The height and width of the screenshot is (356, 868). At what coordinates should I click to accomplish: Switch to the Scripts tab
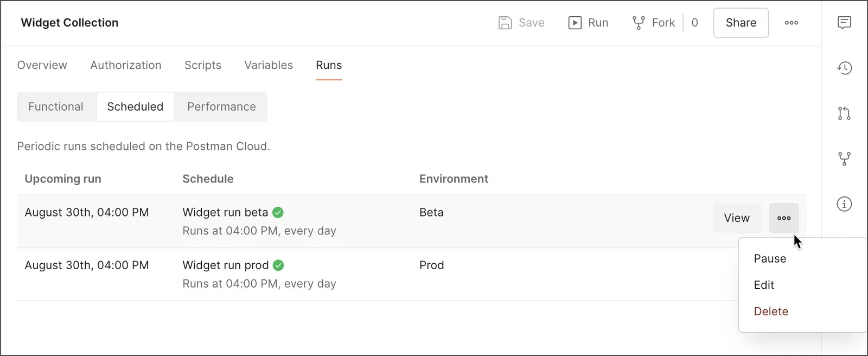point(203,65)
